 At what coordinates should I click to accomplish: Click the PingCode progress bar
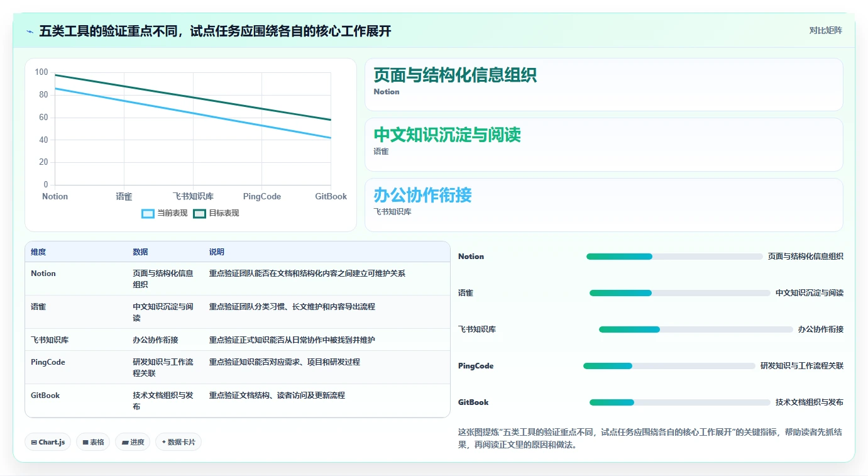pos(669,366)
